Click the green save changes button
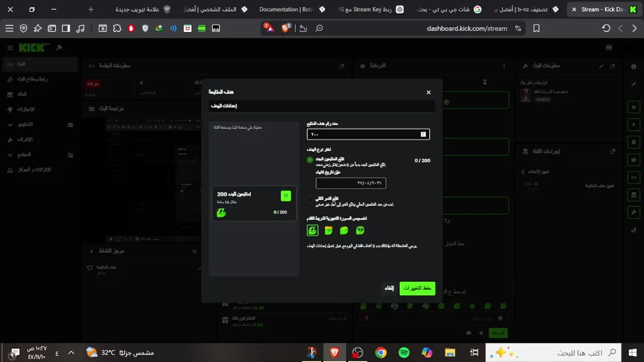Image resolution: width=644 pixels, height=362 pixels. tap(417, 288)
